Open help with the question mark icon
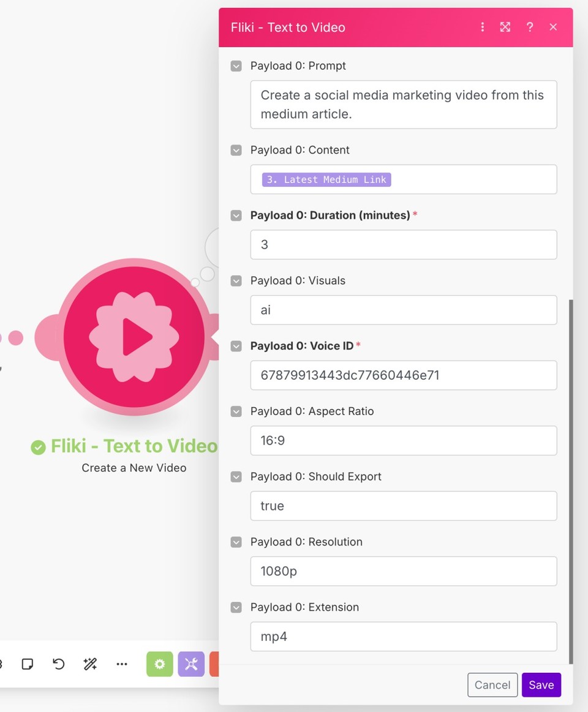This screenshot has width=588, height=712. click(x=529, y=28)
